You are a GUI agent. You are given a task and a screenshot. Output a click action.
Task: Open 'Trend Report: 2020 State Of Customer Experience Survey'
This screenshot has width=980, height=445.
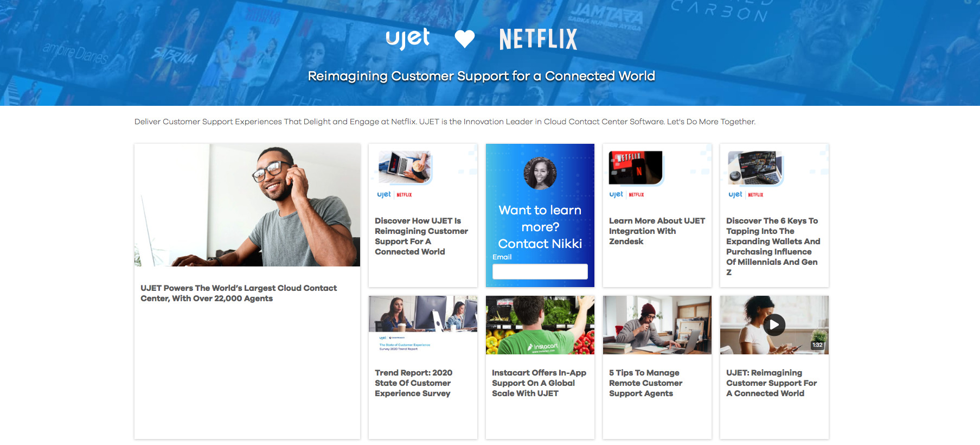point(413,383)
